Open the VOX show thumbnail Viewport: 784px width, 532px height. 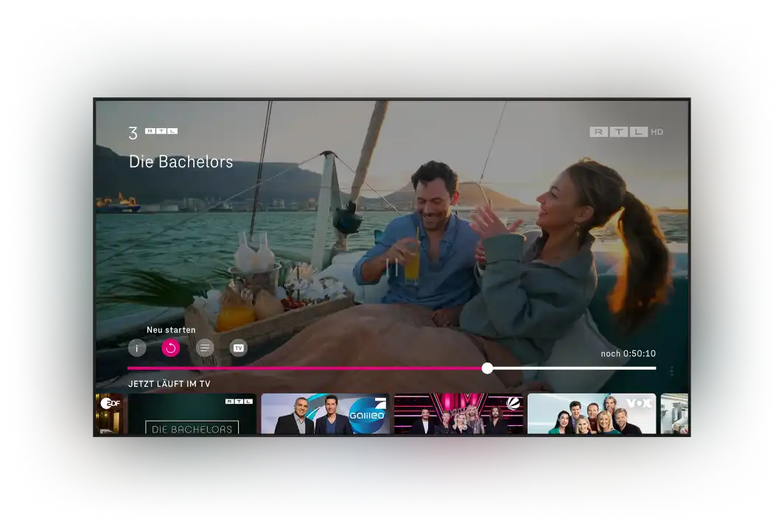click(593, 413)
